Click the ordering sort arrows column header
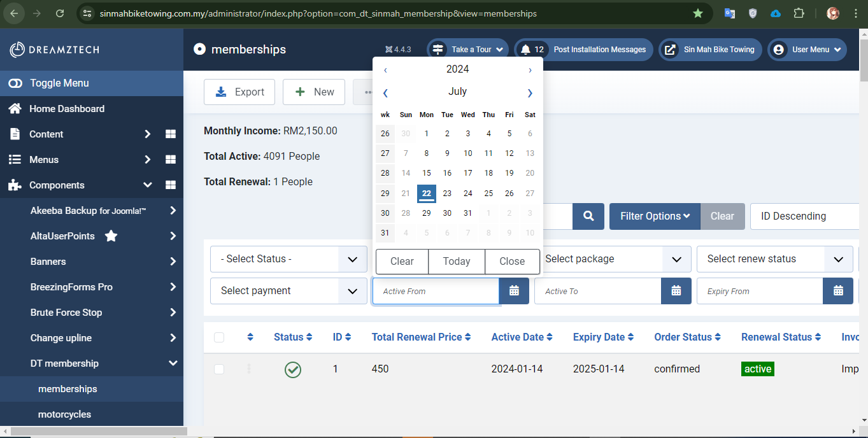868x438 pixels. click(x=250, y=337)
